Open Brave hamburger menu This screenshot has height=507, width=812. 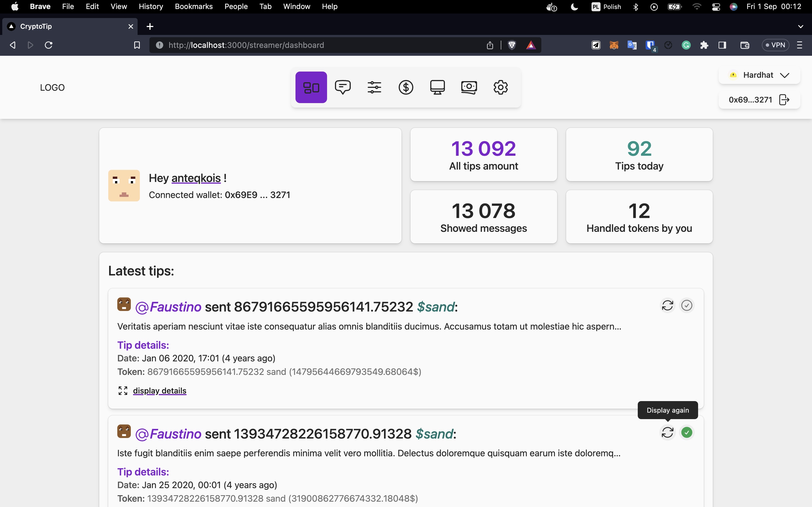[x=800, y=45]
